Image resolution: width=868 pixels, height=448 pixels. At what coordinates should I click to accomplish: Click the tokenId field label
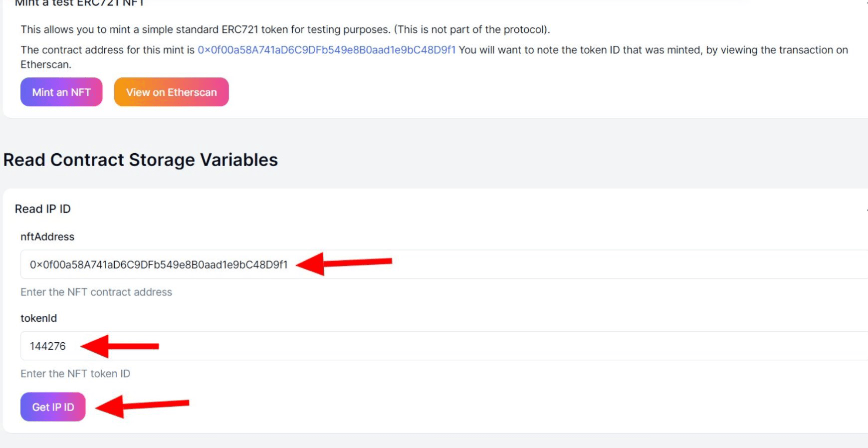pos(38,318)
